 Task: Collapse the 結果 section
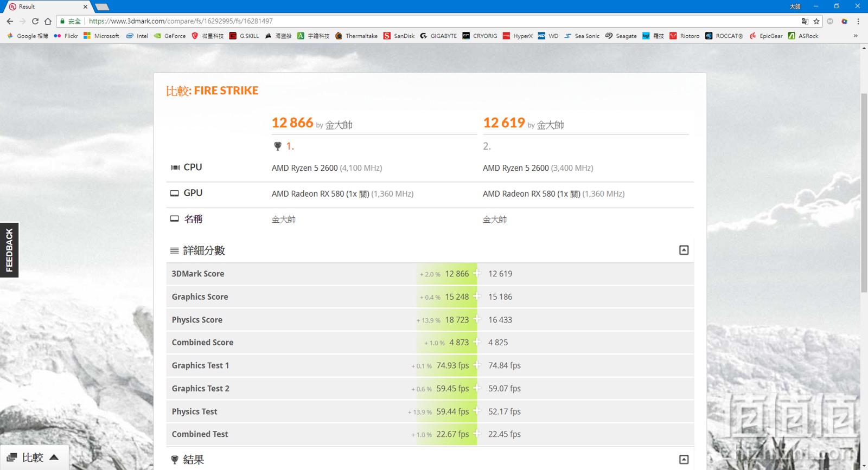[684, 459]
